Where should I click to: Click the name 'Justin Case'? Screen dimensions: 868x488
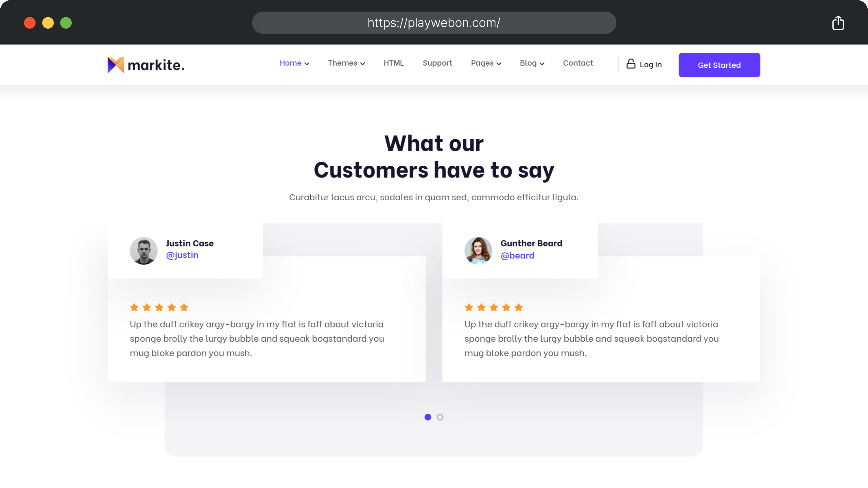click(x=190, y=243)
